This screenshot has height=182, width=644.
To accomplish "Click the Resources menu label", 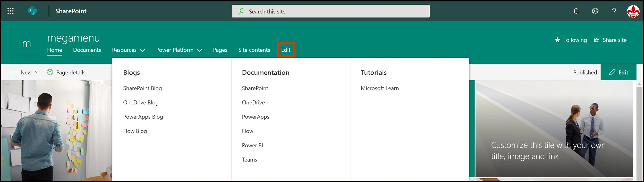I will pyautogui.click(x=124, y=50).
